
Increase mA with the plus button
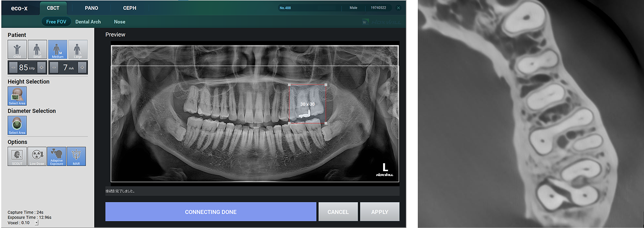(x=82, y=67)
